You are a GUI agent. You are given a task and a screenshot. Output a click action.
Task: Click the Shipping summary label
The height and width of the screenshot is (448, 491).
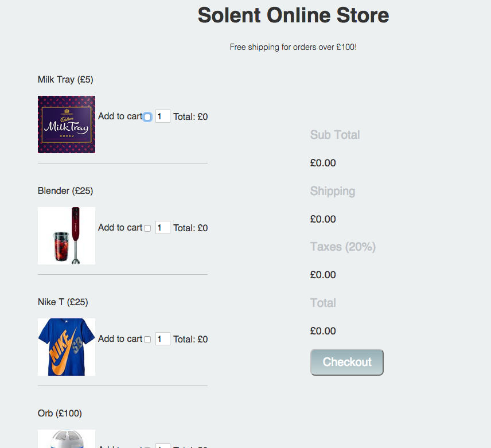point(333,191)
